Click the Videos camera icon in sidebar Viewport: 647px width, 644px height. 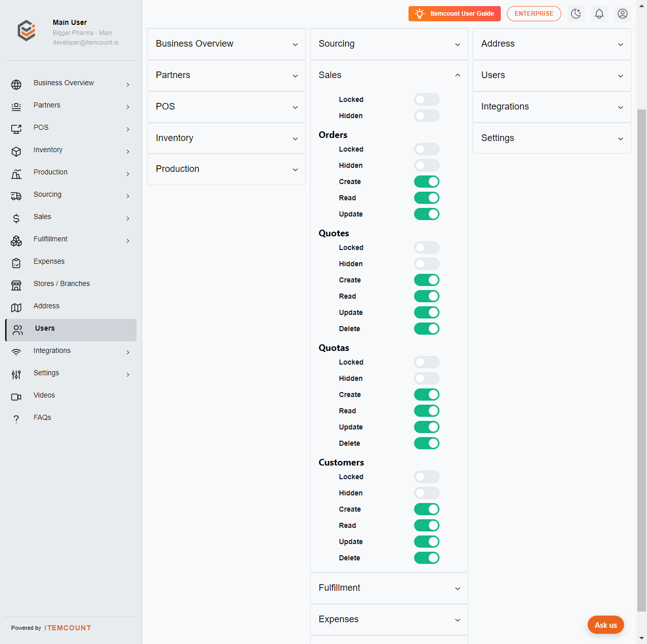[16, 397]
